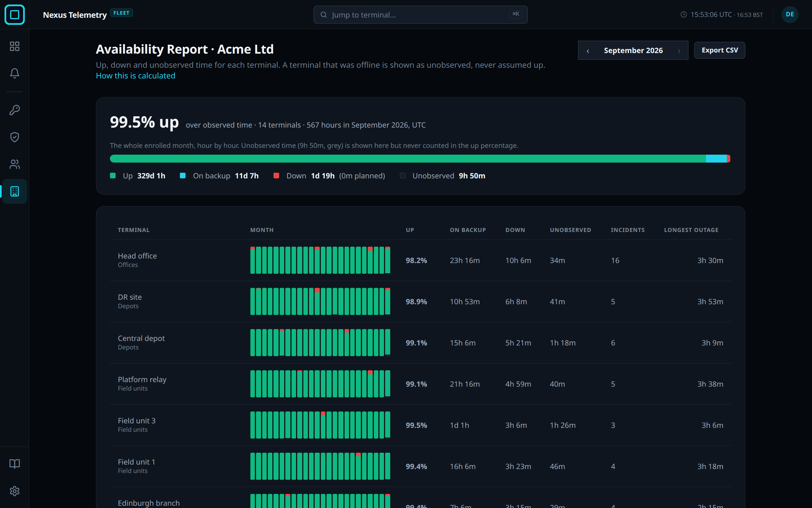This screenshot has width=812, height=508.
Task: Go to next month with right chevron
Action: tap(679, 51)
